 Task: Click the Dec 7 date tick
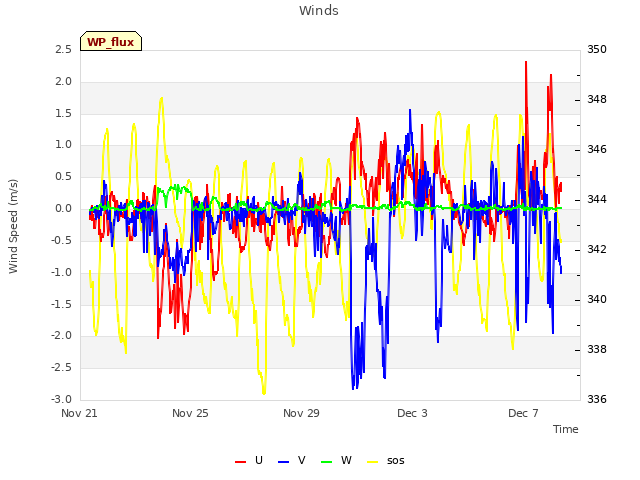click(523, 413)
